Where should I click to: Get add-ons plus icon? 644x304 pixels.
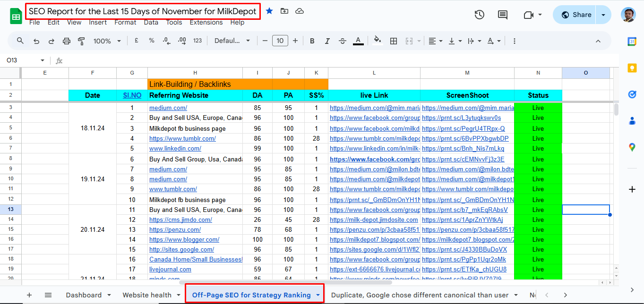click(632, 189)
